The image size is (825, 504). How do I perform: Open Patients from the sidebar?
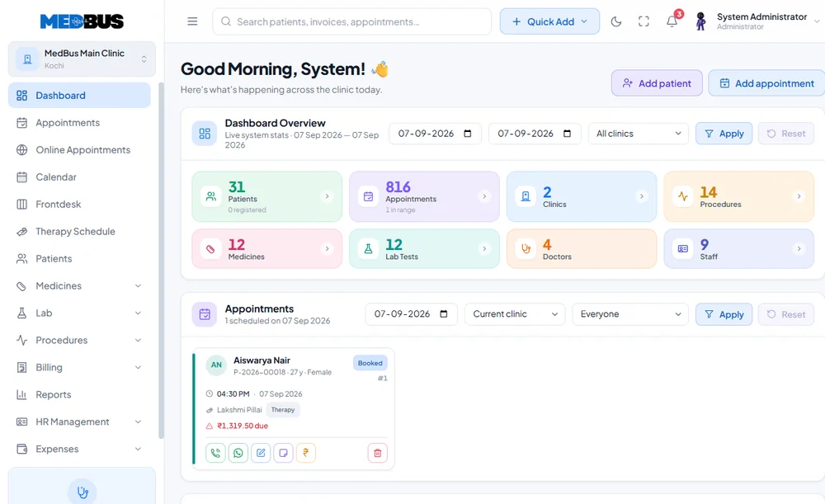(79, 259)
